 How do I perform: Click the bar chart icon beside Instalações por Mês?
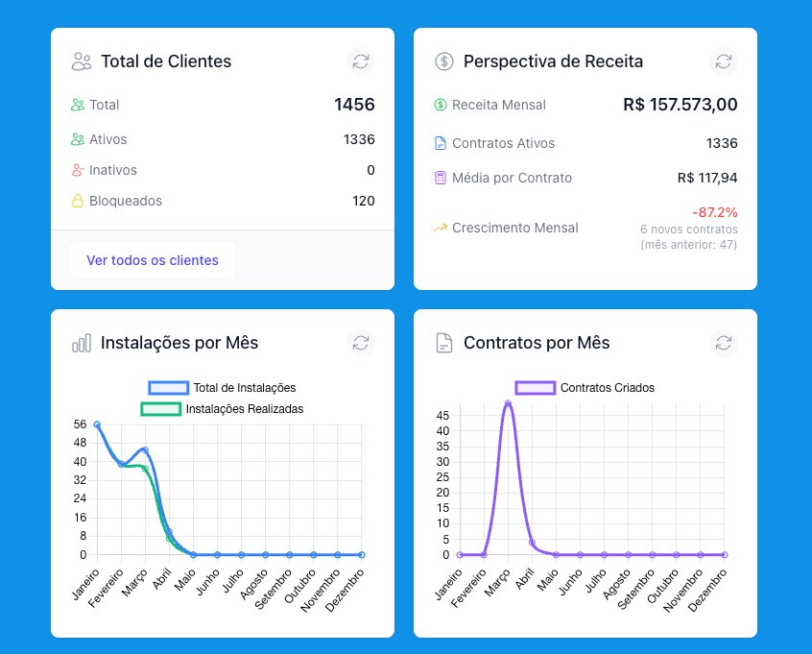(82, 343)
